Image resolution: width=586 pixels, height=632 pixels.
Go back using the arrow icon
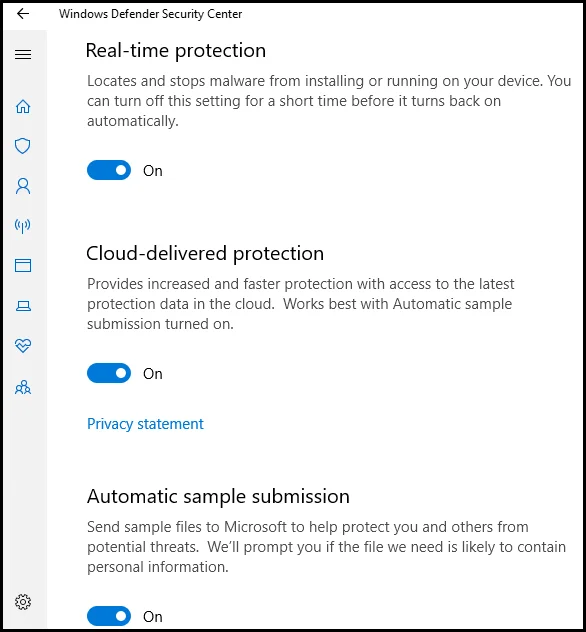(x=23, y=14)
